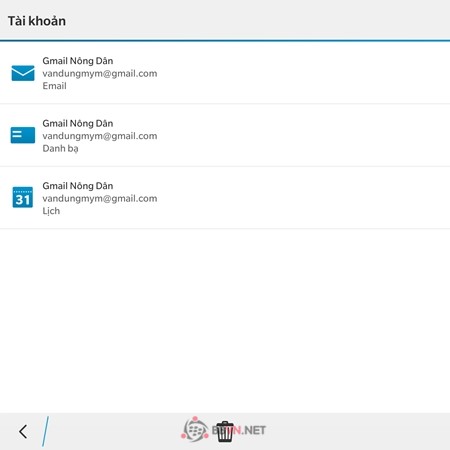Click the BlackBerry watermark logo in bottom bar
Image resolution: width=450 pixels, height=450 pixels.
tap(195, 429)
